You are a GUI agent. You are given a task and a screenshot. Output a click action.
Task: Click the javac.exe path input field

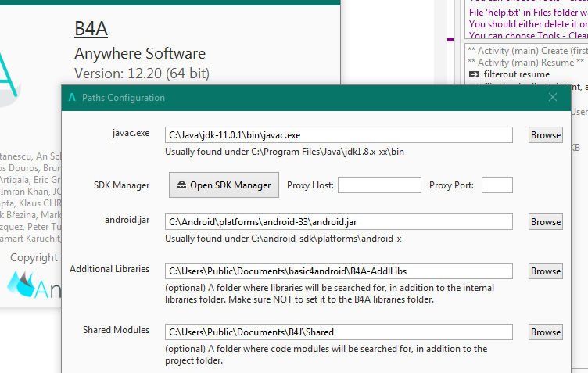coord(339,135)
